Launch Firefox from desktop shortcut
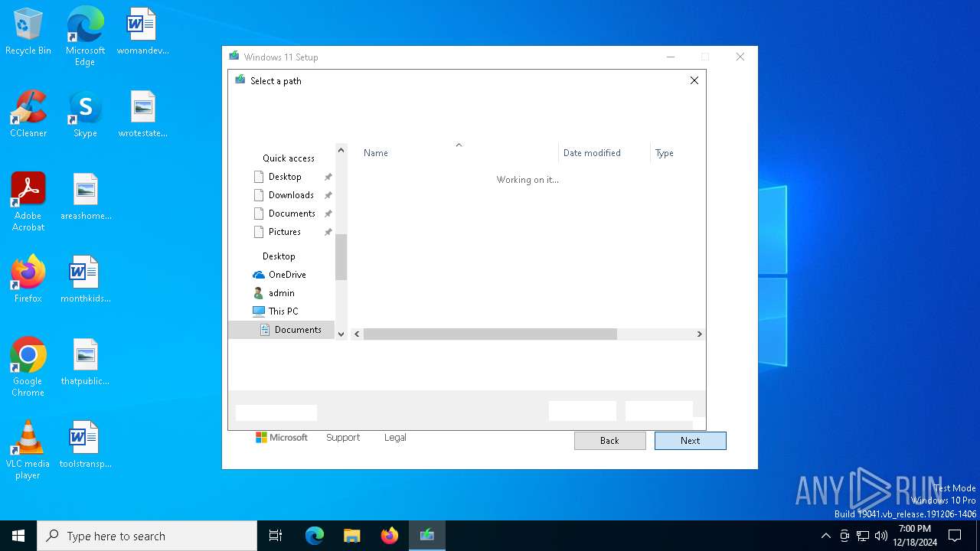 tap(28, 280)
